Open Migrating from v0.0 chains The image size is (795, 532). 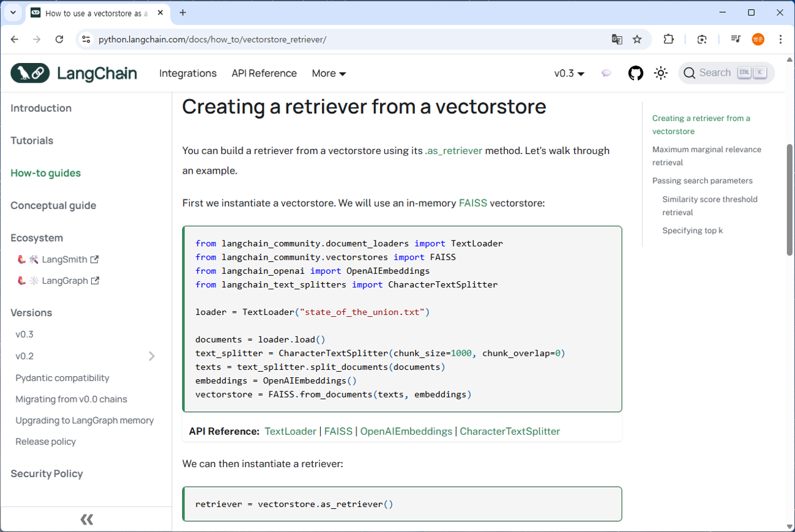72,399
